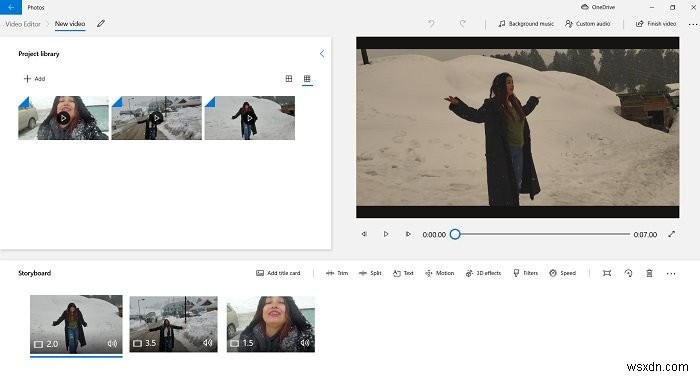The width and height of the screenshot is (700, 377).
Task: Add title card to the storyboard
Action: coord(278,273)
